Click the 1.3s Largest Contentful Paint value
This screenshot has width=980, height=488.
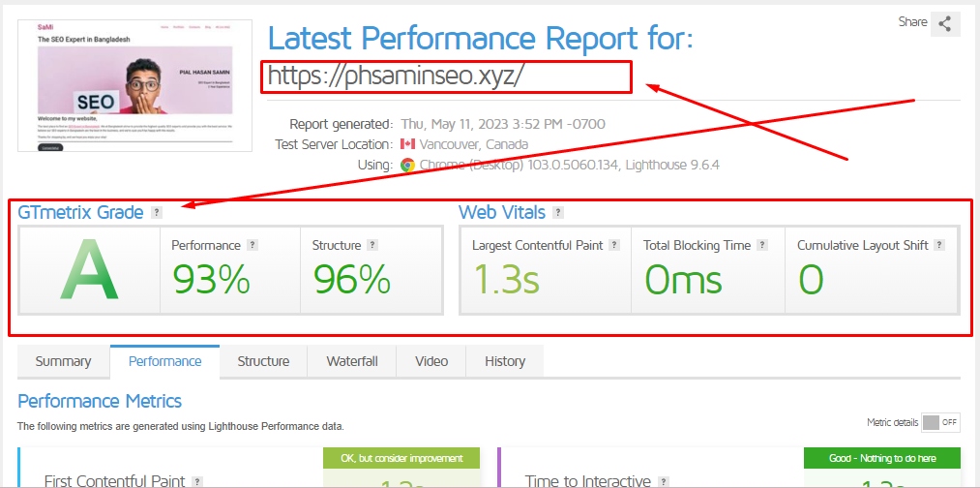pyautogui.click(x=506, y=279)
